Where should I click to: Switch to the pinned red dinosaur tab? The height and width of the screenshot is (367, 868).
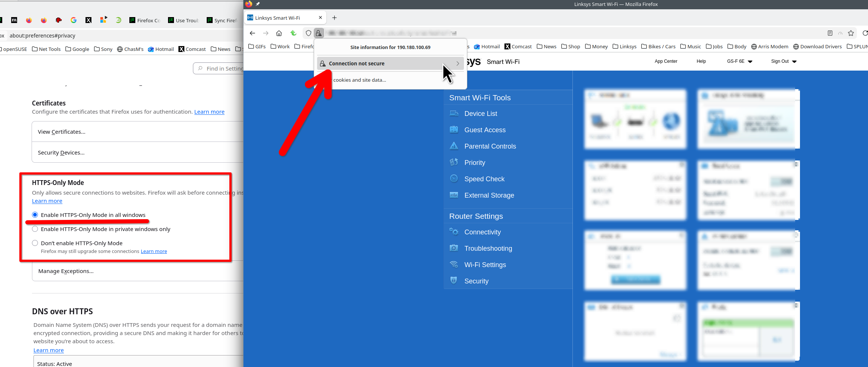(x=59, y=20)
